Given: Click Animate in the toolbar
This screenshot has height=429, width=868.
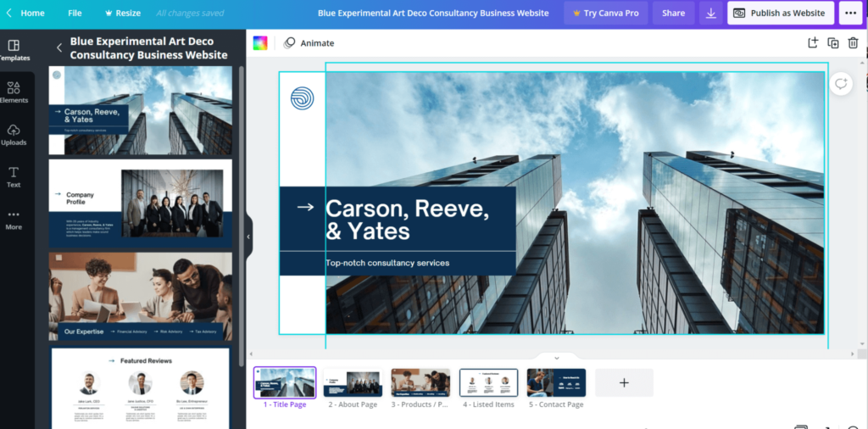Looking at the screenshot, I should (309, 43).
